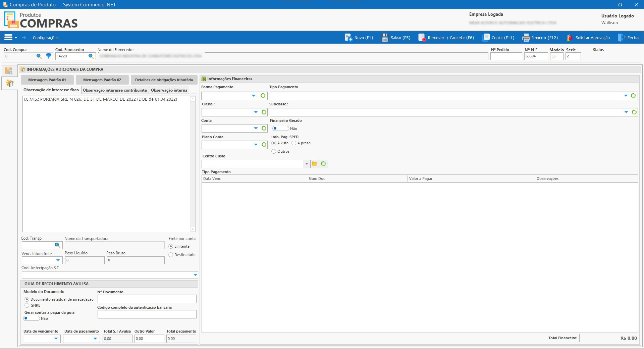Image resolution: width=644 pixels, height=349 pixels.
Task: Click Cod. Transp. search magnifier icon
Action: click(x=57, y=245)
